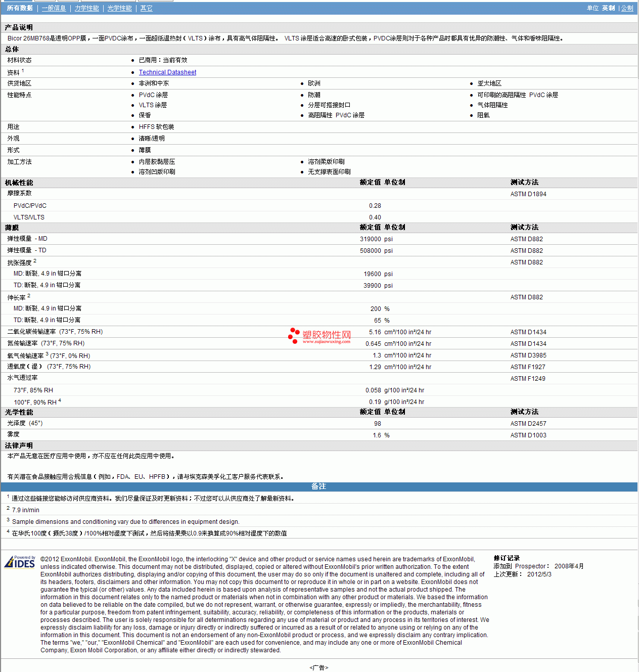Jump to the 力学性能 section
The image size is (639, 672).
86,8
